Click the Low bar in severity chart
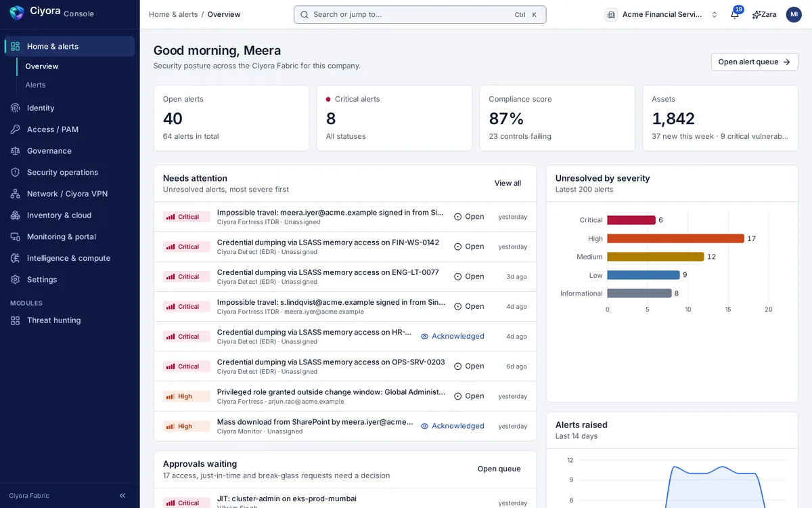Viewport: 812px width, 508px height. tap(644, 275)
